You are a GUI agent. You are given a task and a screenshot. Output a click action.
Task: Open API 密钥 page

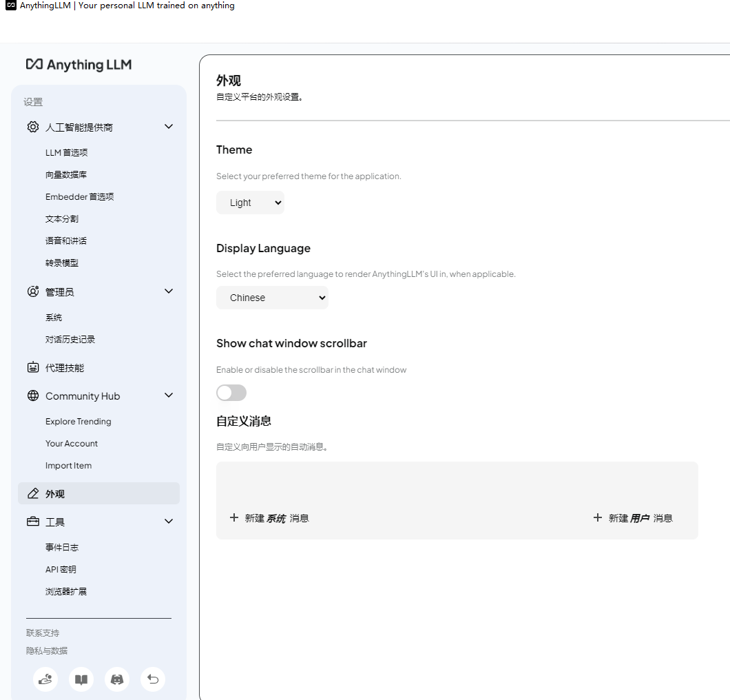[x=61, y=569]
